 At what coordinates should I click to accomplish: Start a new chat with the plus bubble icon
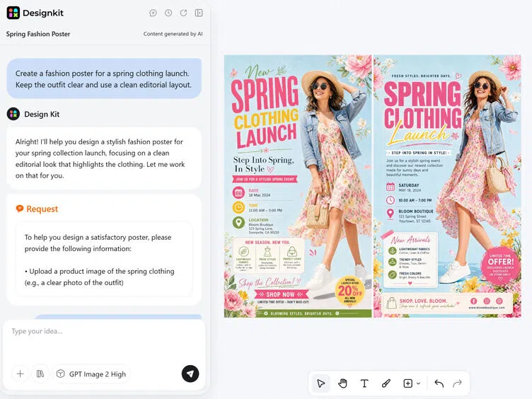153,13
